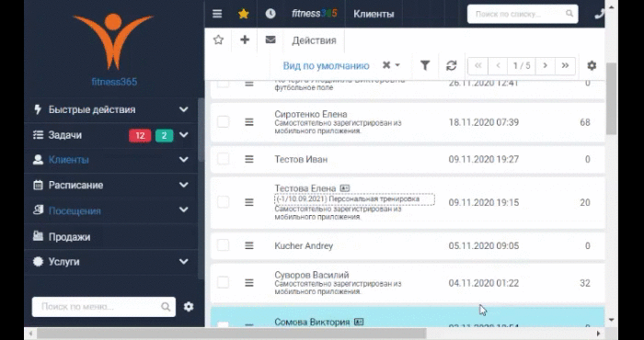Click date 18.11.2020 07:39
Image resolution: width=644 pixels, height=340 pixels.
[x=483, y=122]
